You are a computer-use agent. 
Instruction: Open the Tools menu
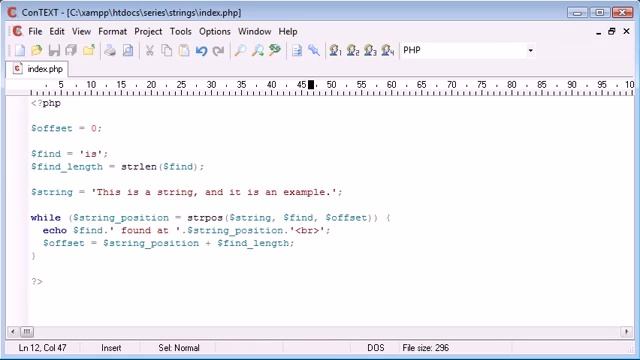[180, 31]
